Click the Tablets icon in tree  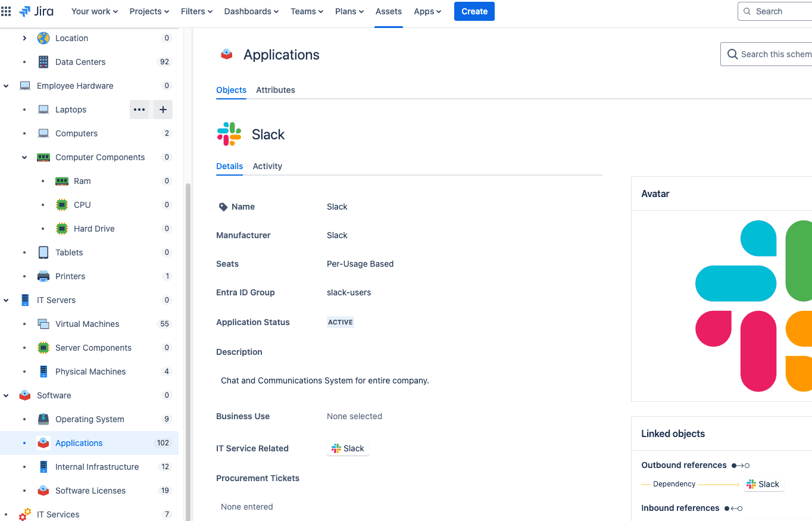[x=43, y=252]
